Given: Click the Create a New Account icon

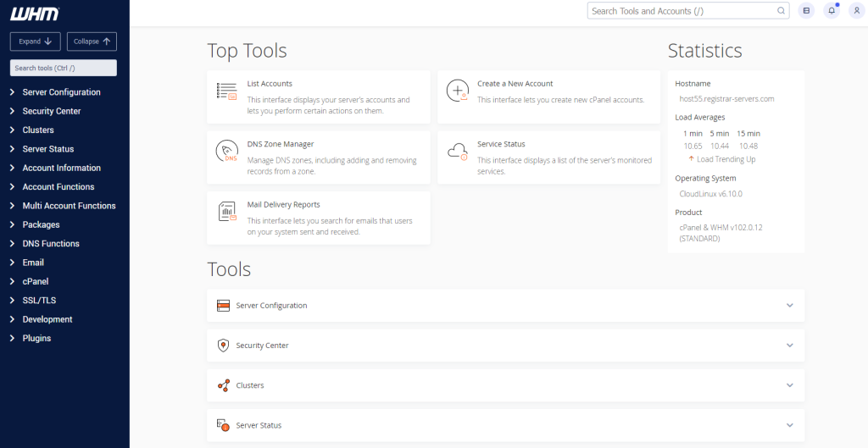Looking at the screenshot, I should pos(458,91).
